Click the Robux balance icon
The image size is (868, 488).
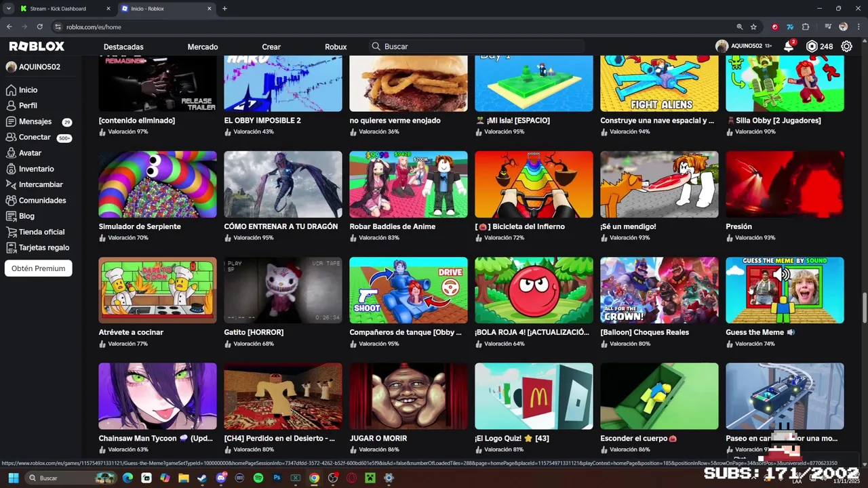coord(812,46)
